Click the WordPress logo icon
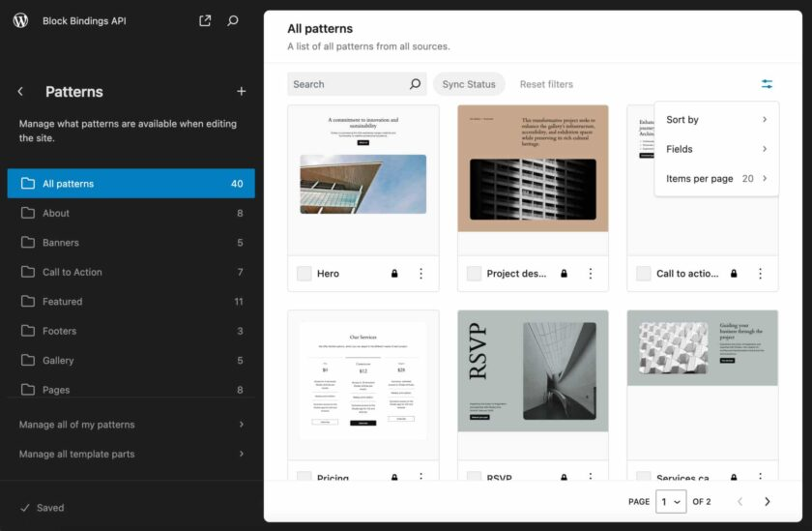This screenshot has width=812, height=531. (20, 20)
